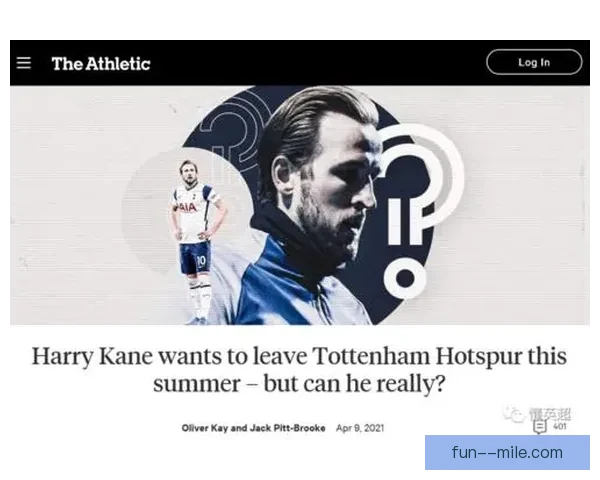This screenshot has height=480, width=600.
Task: Click headline line "but can he really?"
Action: point(354,384)
